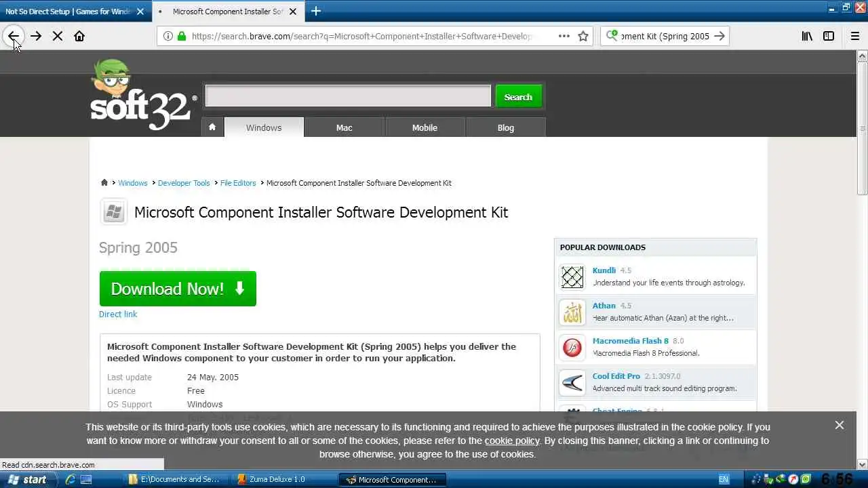
Task: Click the green Search button
Action: pos(518,96)
